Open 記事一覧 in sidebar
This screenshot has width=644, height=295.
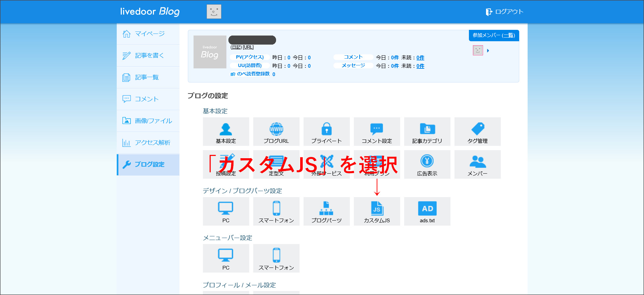pyautogui.click(x=148, y=77)
